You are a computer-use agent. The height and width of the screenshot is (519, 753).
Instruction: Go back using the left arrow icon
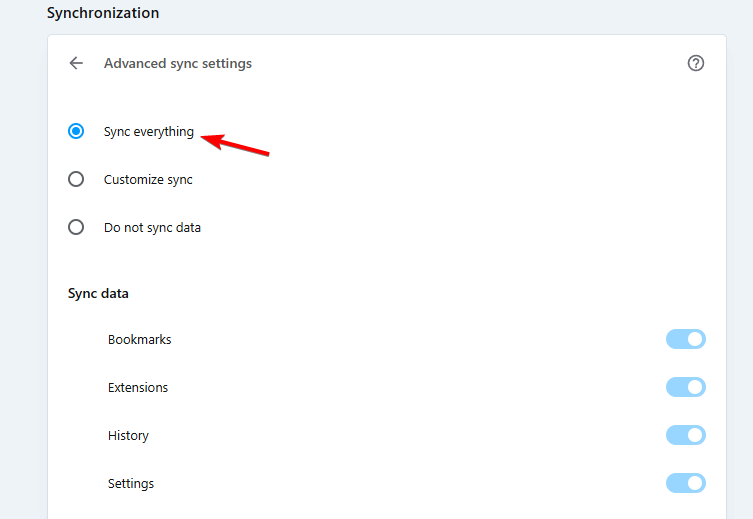(x=76, y=63)
